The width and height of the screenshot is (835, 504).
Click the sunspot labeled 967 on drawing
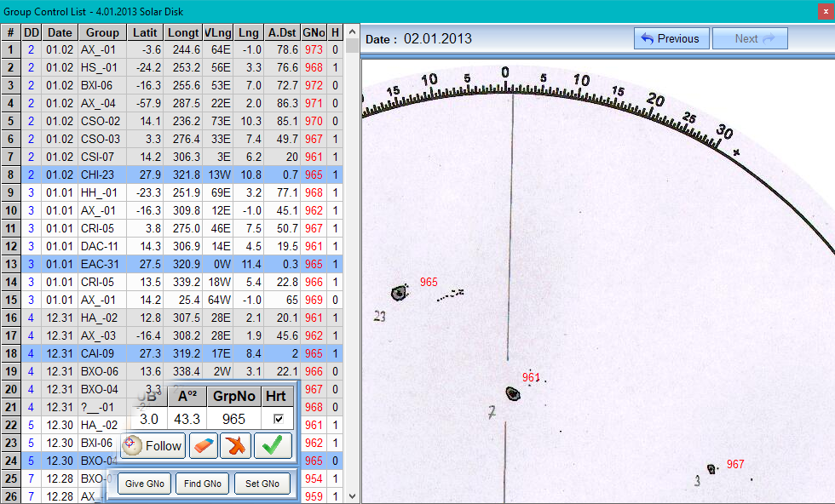pyautogui.click(x=711, y=469)
